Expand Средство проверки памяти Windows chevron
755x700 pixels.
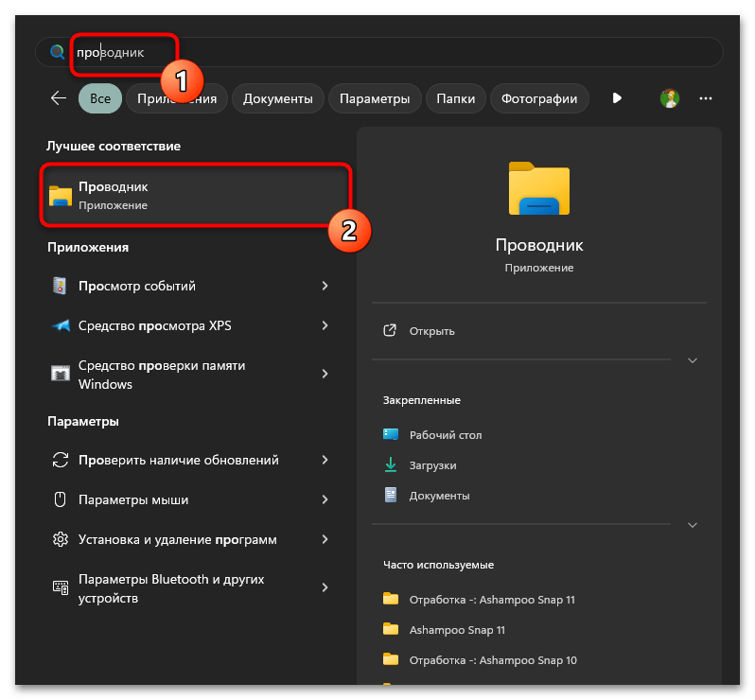point(325,374)
